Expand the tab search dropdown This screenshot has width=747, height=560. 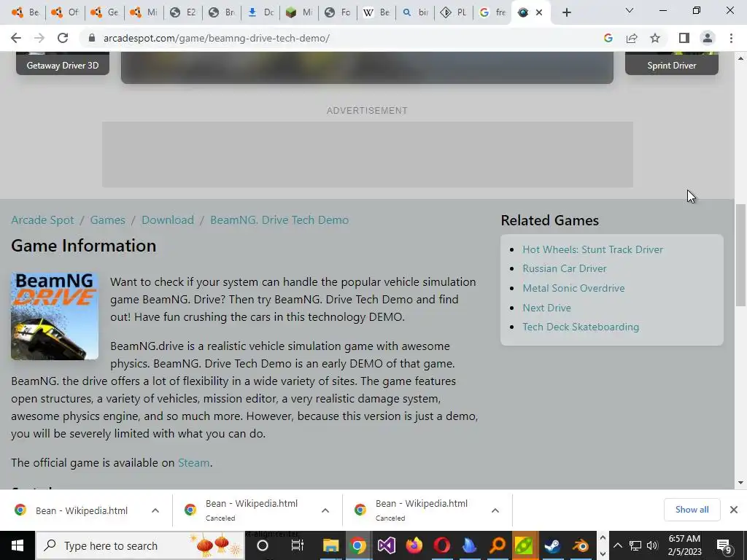[630, 10]
